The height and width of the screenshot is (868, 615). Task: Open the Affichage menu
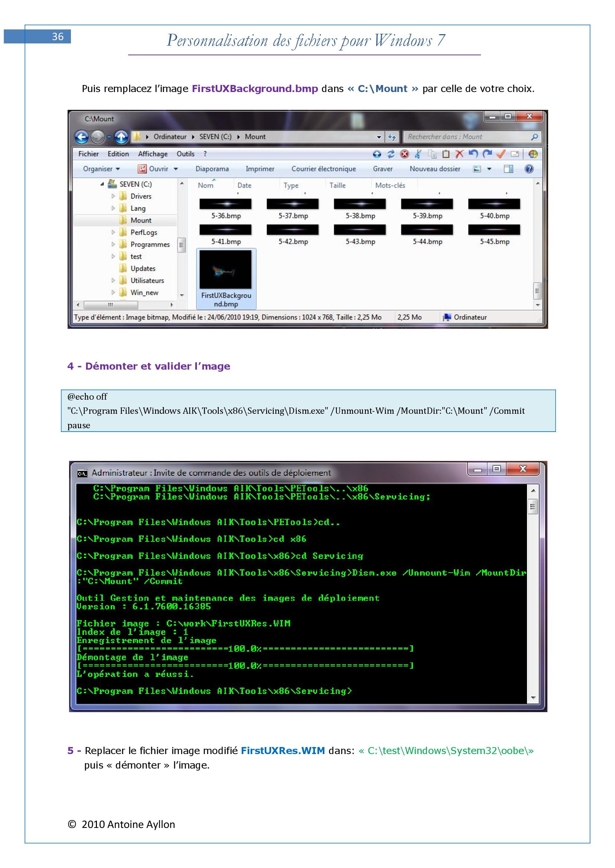click(153, 154)
